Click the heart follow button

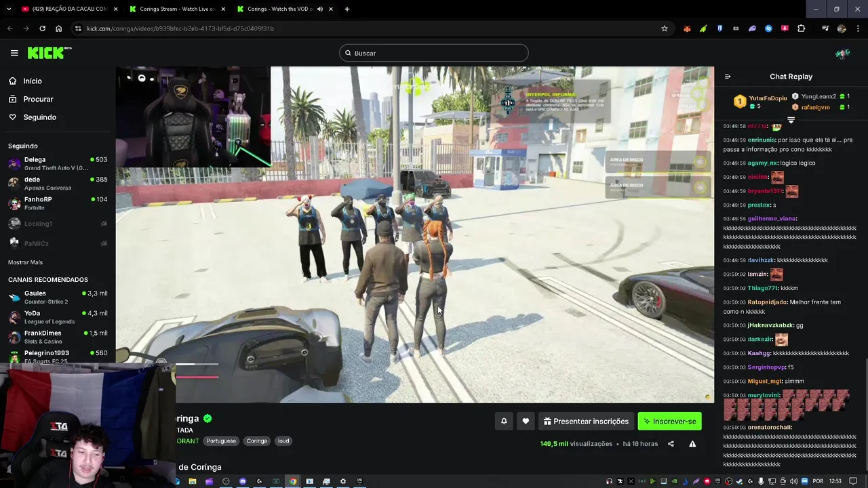(x=526, y=421)
